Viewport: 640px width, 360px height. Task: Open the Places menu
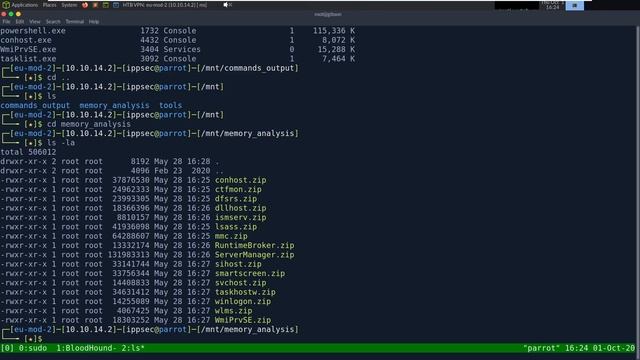(49, 5)
